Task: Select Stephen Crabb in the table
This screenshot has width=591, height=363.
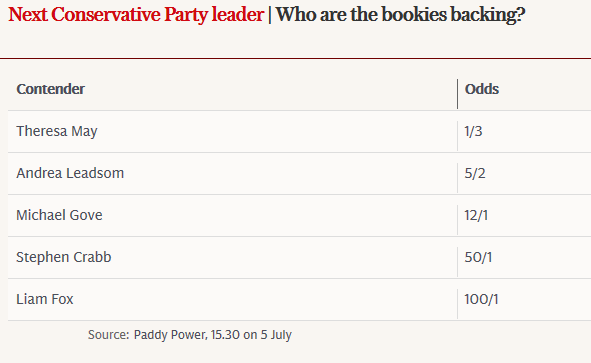Action: 64,257
